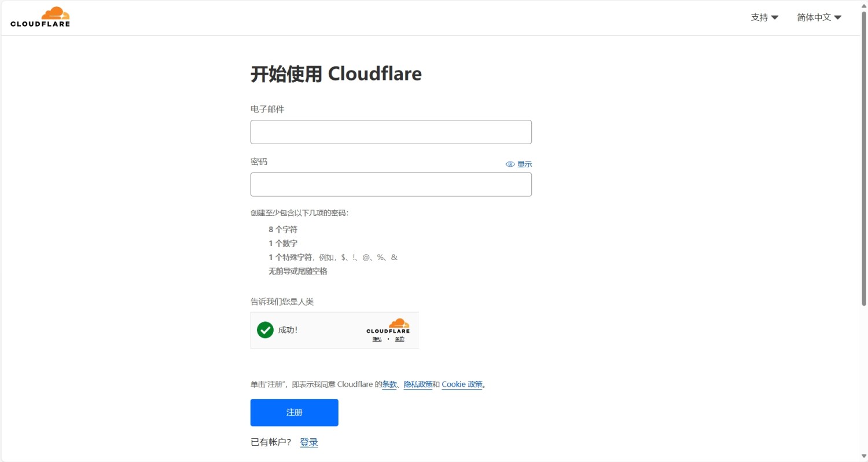Image resolution: width=868 pixels, height=462 pixels.
Task: Click the blue 注册 button
Action: [x=295, y=413]
